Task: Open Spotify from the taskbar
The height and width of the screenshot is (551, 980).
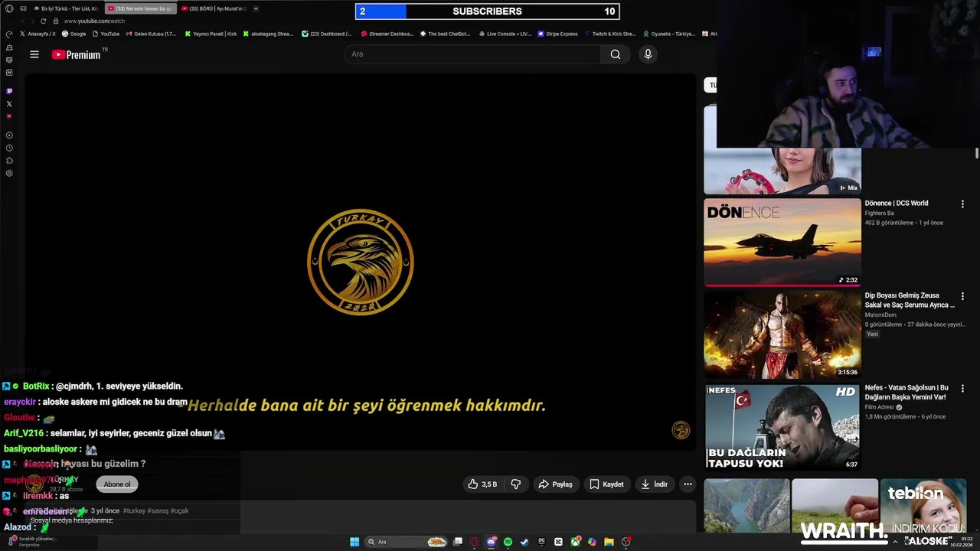Action: (x=508, y=542)
